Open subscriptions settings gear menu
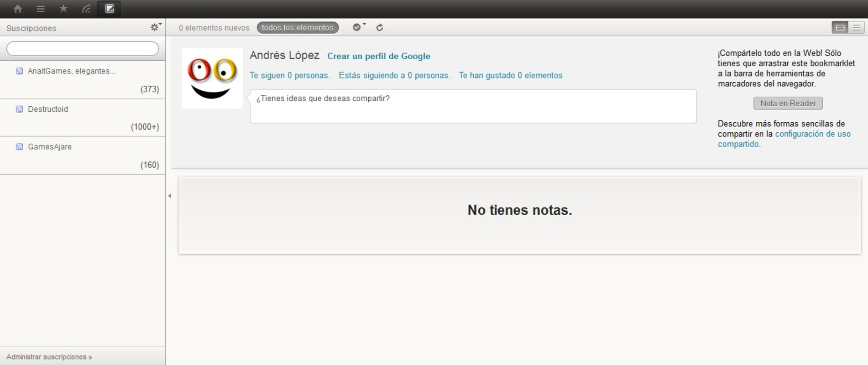This screenshot has height=365, width=868. tap(156, 27)
